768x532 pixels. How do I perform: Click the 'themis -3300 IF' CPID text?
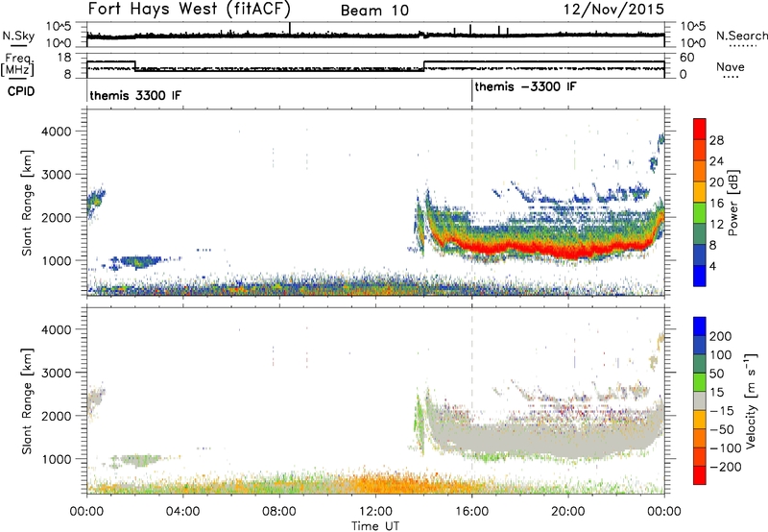point(525,86)
